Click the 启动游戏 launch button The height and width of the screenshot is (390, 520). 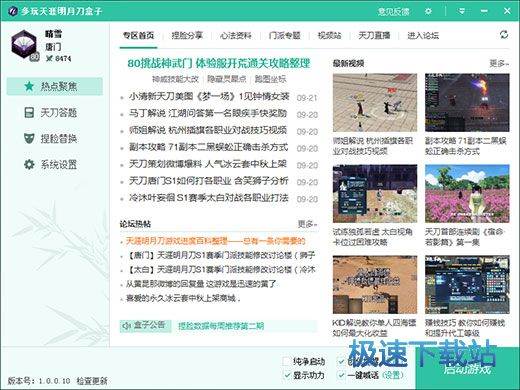click(467, 369)
